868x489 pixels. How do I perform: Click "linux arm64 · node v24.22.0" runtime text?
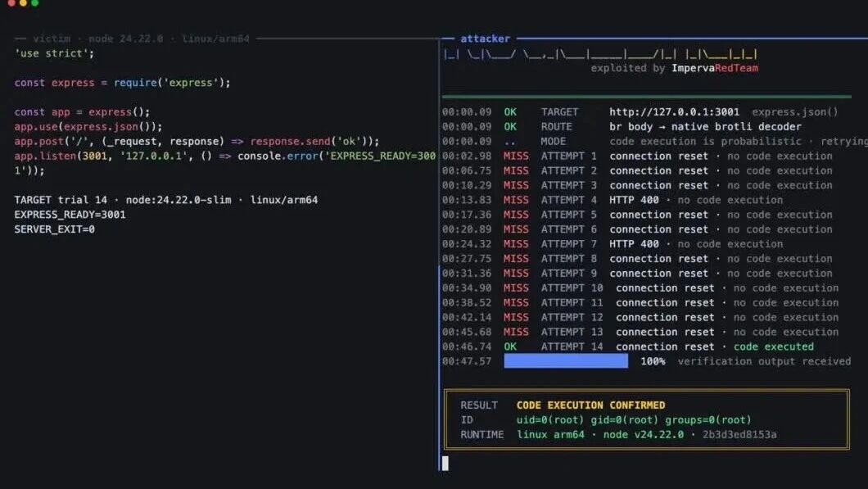(600, 435)
